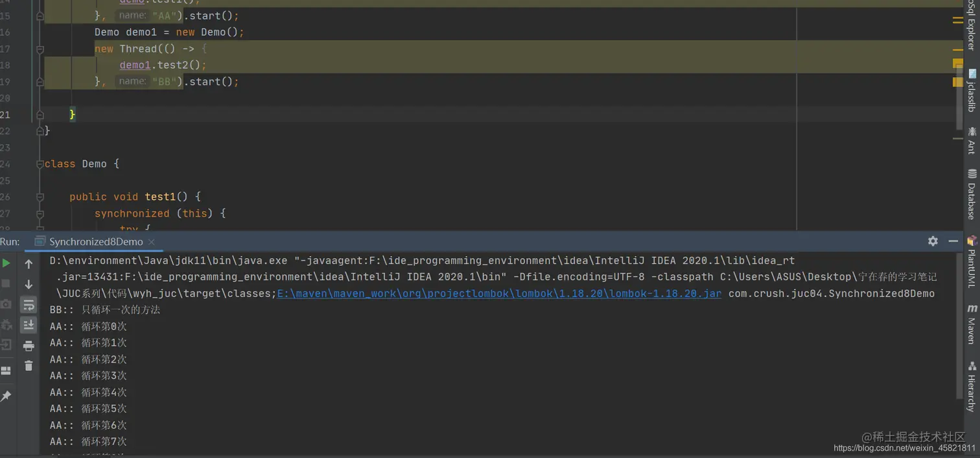Collapse class Demo fold at line 24

tap(40, 164)
